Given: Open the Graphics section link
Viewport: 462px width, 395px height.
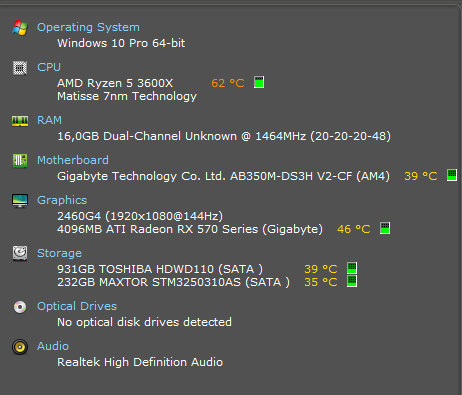Looking at the screenshot, I should (62, 200).
